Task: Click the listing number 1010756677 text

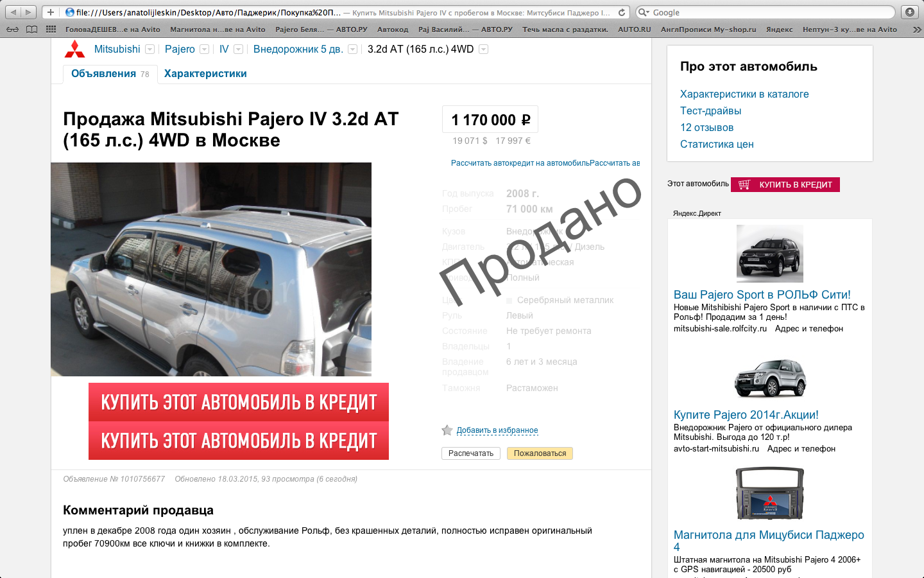Action: [114, 479]
